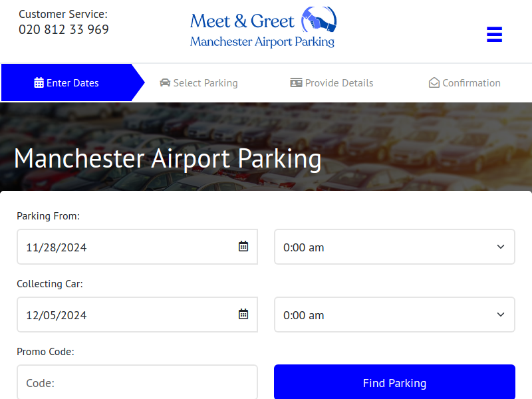Click the calendar icon in Enter Dates step
Image resolution: width=532 pixels, height=399 pixels.
(39, 83)
